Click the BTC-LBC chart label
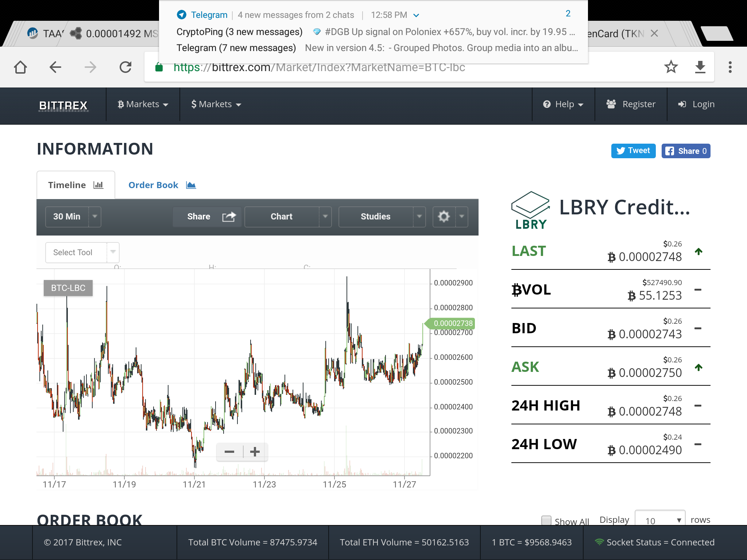The image size is (747, 560). pyautogui.click(x=68, y=288)
